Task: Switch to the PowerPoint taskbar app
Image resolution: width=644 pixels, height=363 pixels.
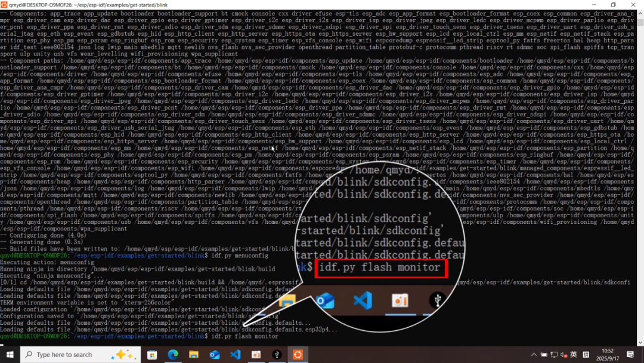Action: point(256,355)
